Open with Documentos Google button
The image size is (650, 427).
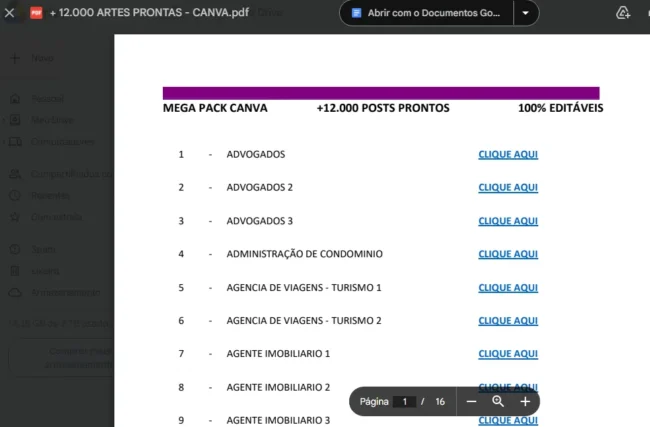[x=426, y=13]
